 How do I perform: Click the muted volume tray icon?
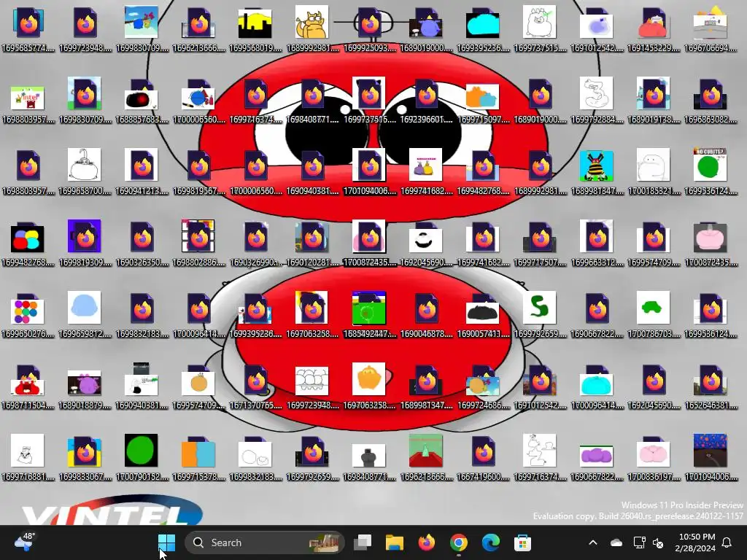659,542
